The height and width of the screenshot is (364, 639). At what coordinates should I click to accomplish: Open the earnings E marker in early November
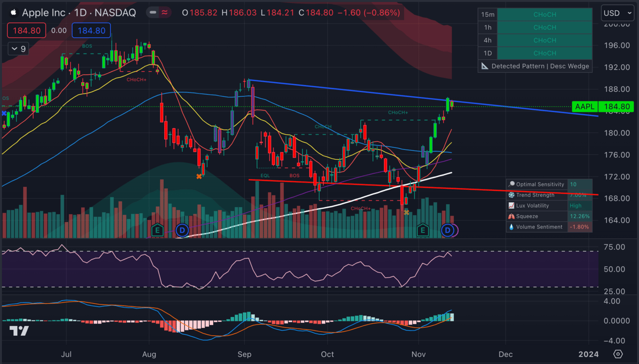click(x=422, y=229)
